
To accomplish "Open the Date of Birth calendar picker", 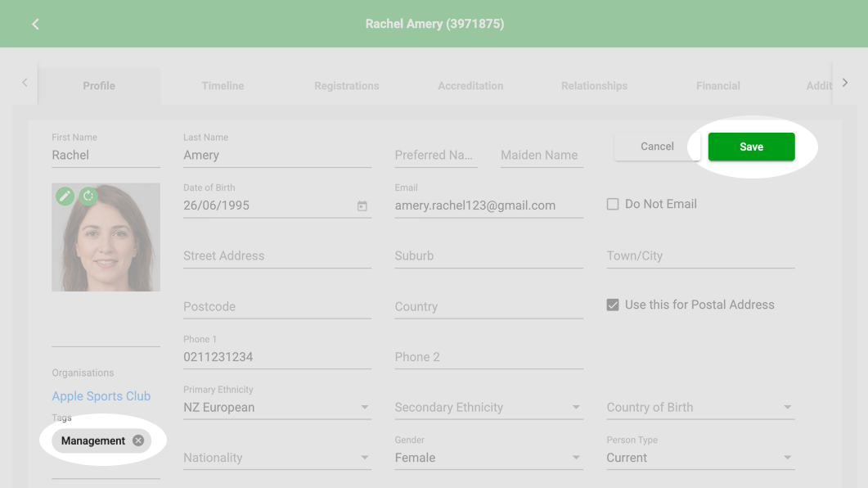I will click(x=362, y=206).
